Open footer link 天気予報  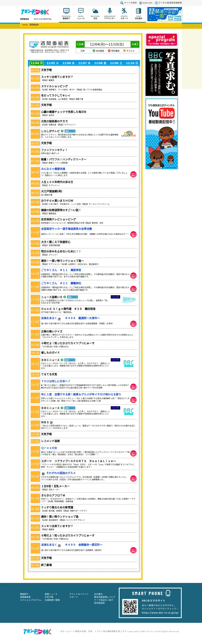pos(49,597)
